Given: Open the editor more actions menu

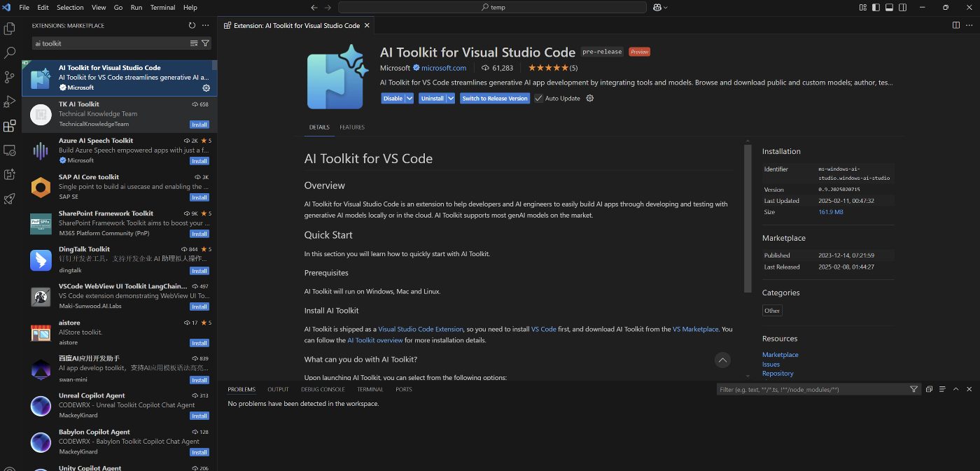Looking at the screenshot, I should [969, 25].
